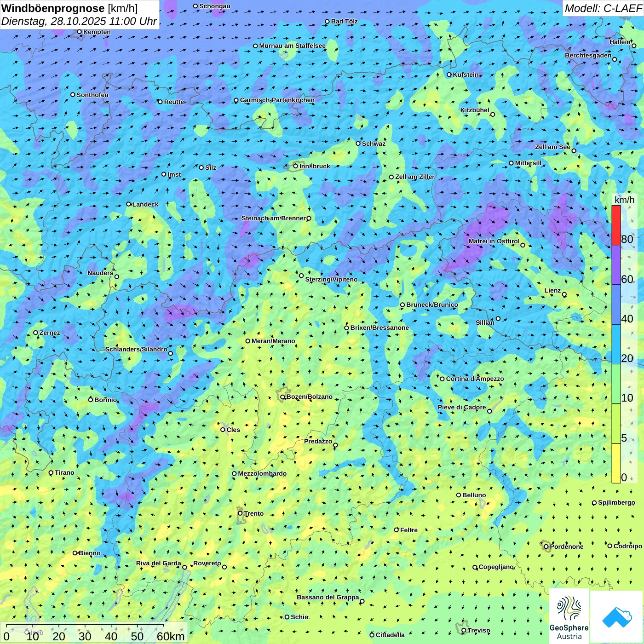
Task: Click the Innsbruck city label
Action: (x=315, y=166)
